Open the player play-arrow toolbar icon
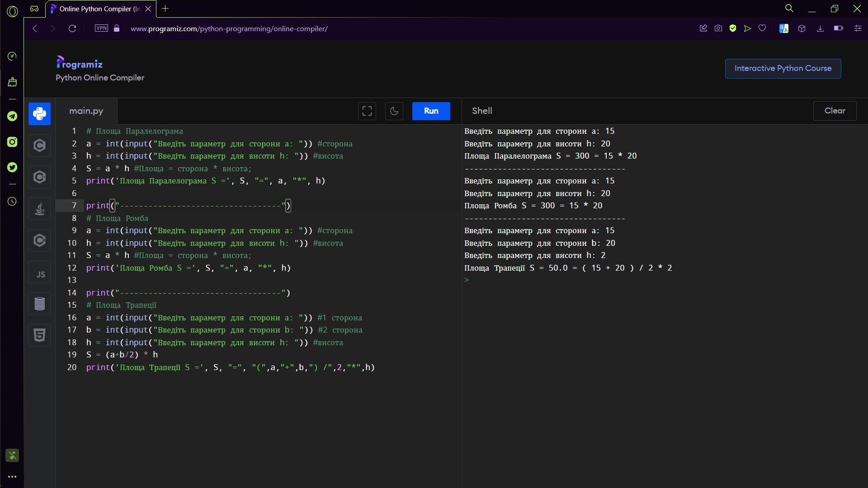Viewport: 868px width, 488px height. point(747,28)
